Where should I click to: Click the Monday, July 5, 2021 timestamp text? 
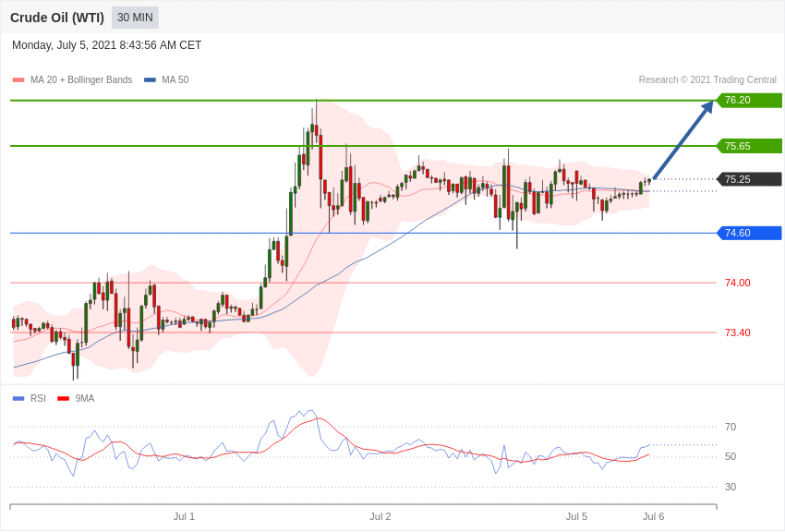point(106,45)
